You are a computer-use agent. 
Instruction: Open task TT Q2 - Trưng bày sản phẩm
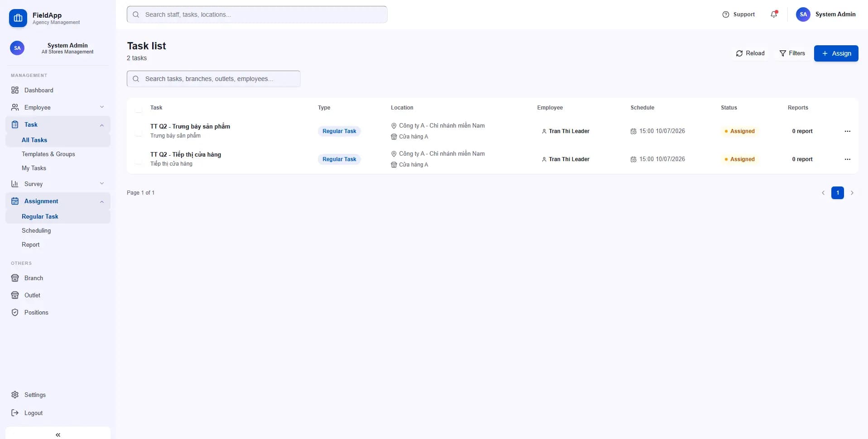coord(190,126)
